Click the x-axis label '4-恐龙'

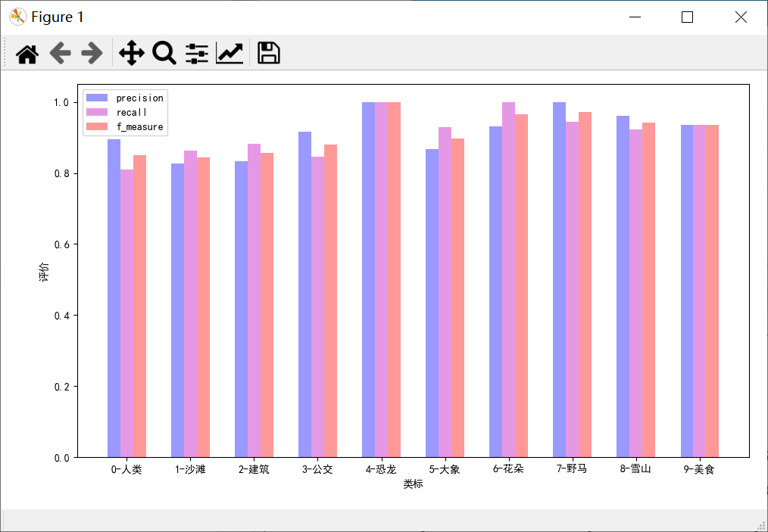[381, 469]
